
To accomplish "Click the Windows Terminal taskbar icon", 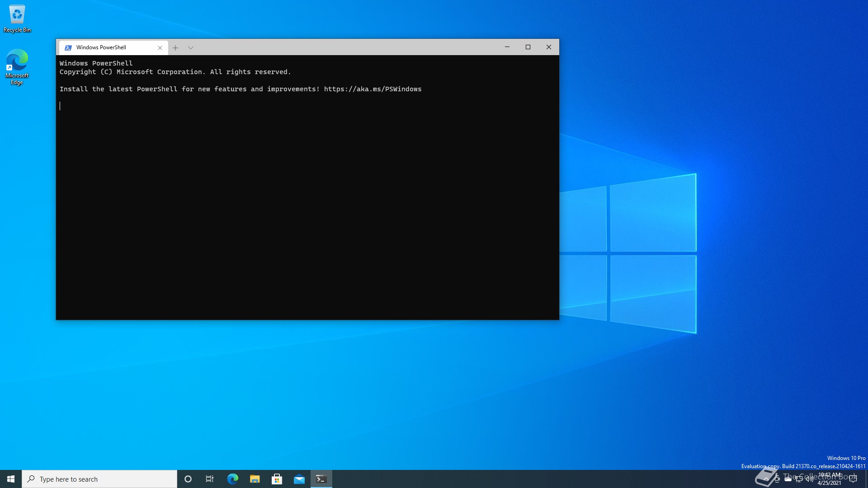I will [x=321, y=479].
